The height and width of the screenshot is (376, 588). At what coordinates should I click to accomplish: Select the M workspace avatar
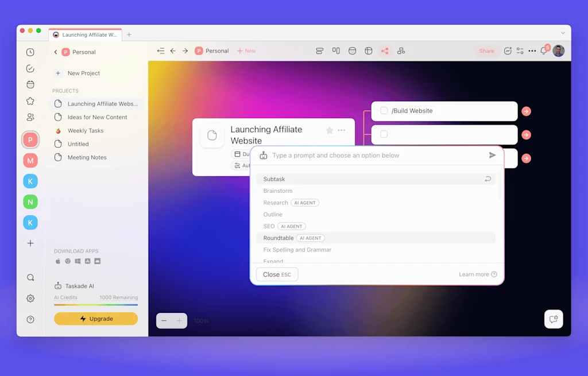(x=30, y=161)
